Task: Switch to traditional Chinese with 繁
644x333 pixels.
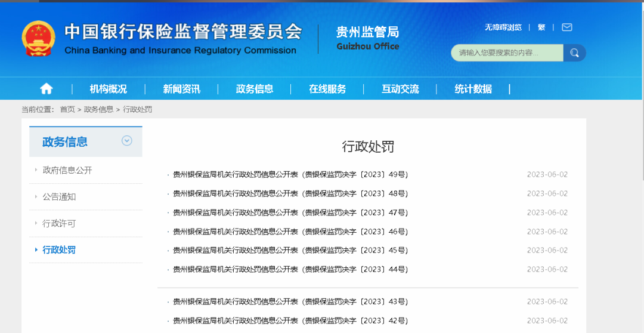Action: 541,27
